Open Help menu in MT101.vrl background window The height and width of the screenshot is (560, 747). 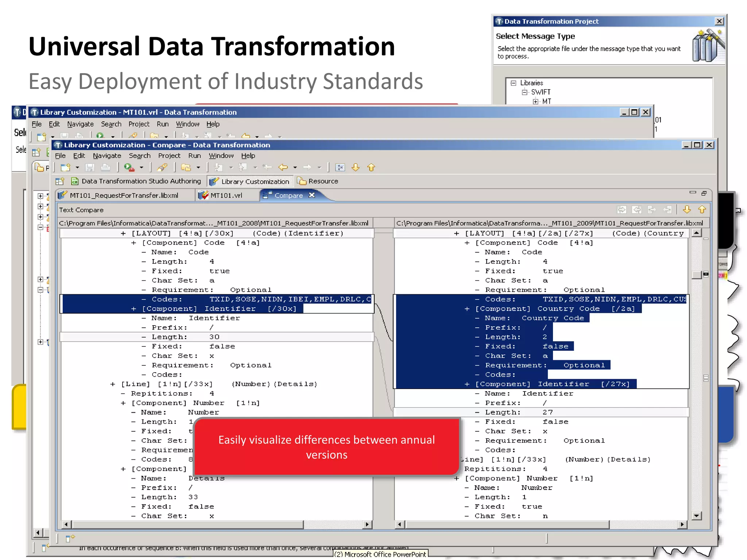click(x=213, y=124)
